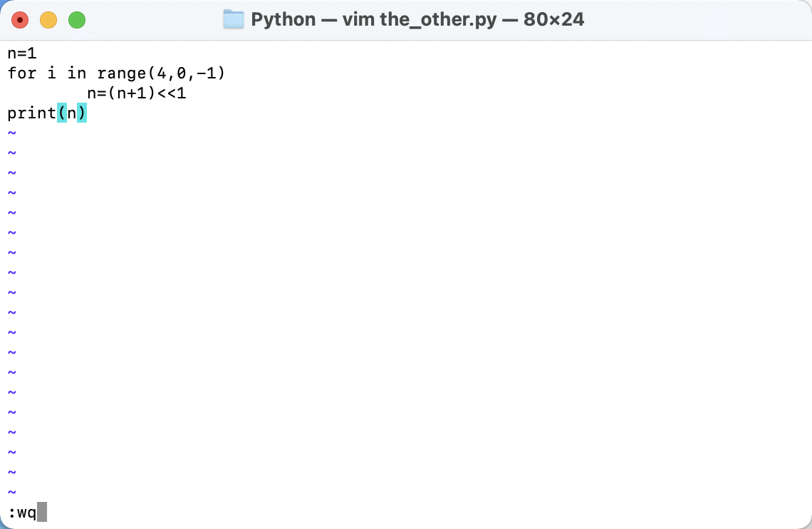Click the folder icon in the title bar
The image size is (812, 529).
[233, 19]
